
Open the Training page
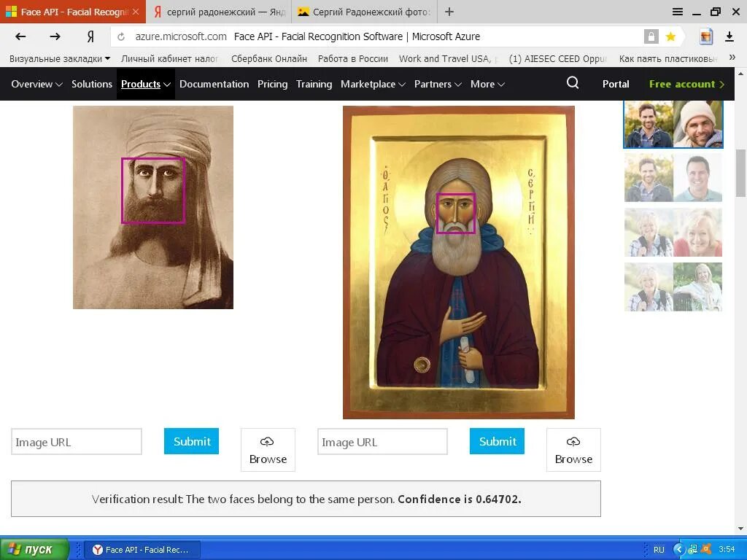[314, 84]
